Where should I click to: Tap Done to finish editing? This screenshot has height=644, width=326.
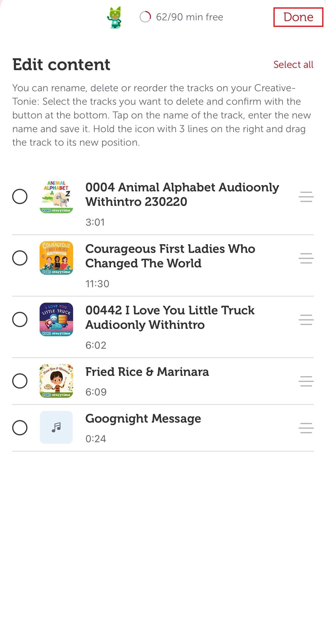[x=298, y=17]
